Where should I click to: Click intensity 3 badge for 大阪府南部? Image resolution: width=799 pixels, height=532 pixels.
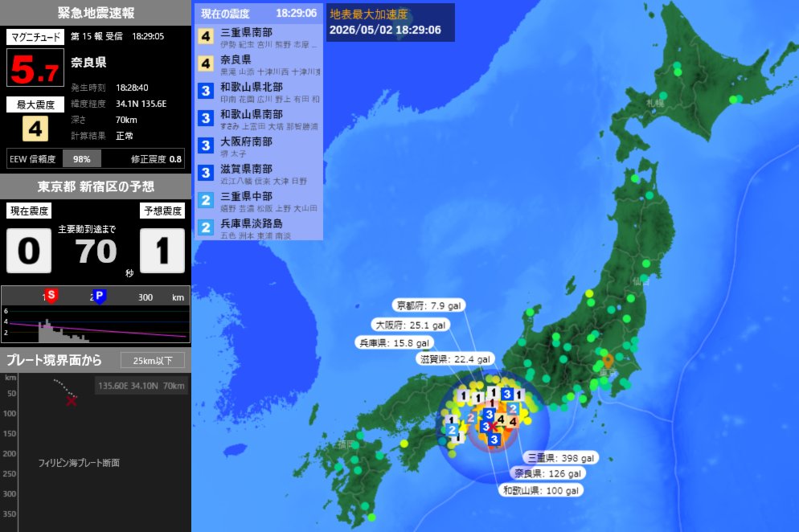pyautogui.click(x=206, y=145)
